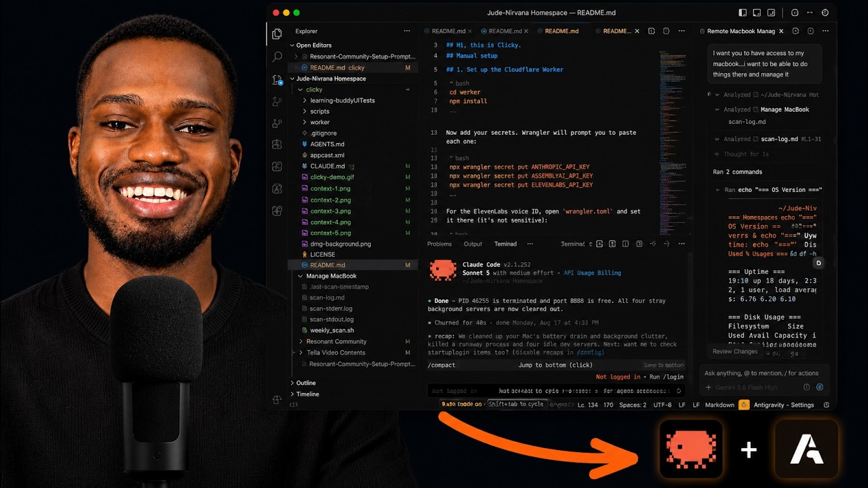The height and width of the screenshot is (488, 868).
Task: Click the Review Changes button
Action: pyautogui.click(x=735, y=351)
